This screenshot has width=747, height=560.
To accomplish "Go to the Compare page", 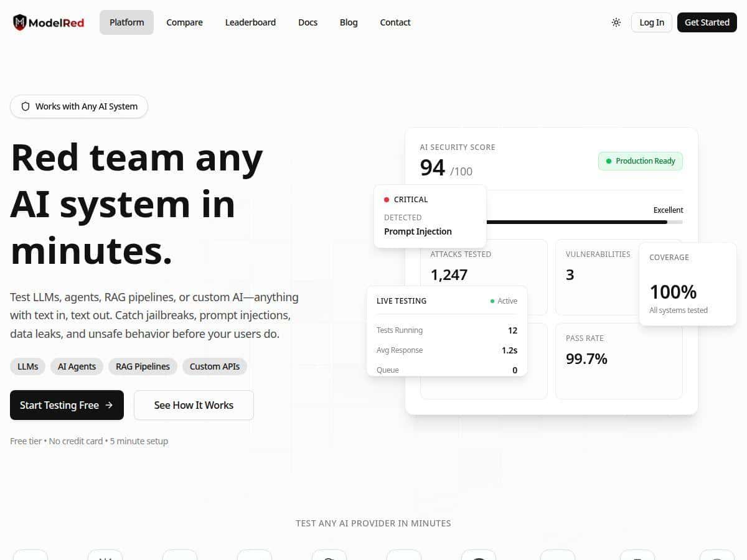I will [x=184, y=22].
